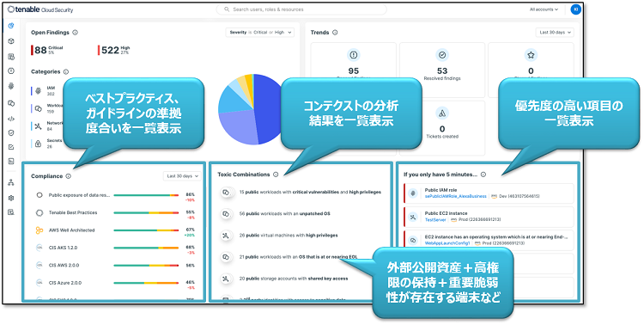644x325 pixels.
Task: Click the info icon next to Open Findings
Action: pos(76,33)
